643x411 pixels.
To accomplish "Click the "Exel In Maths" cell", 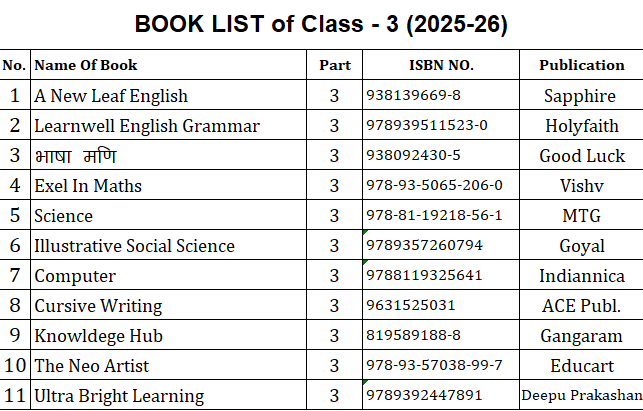I will pyautogui.click(x=88, y=186).
